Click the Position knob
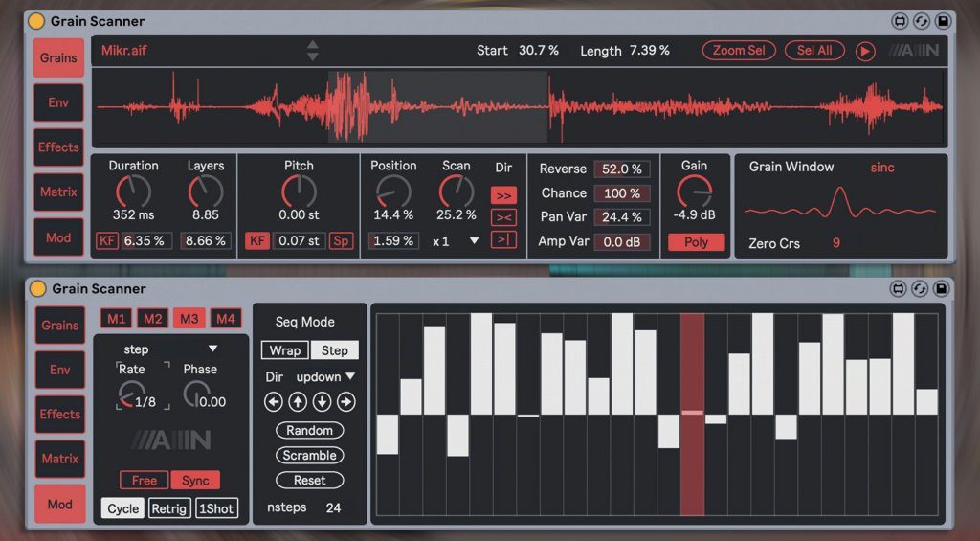This screenshot has width=980, height=541. click(393, 191)
